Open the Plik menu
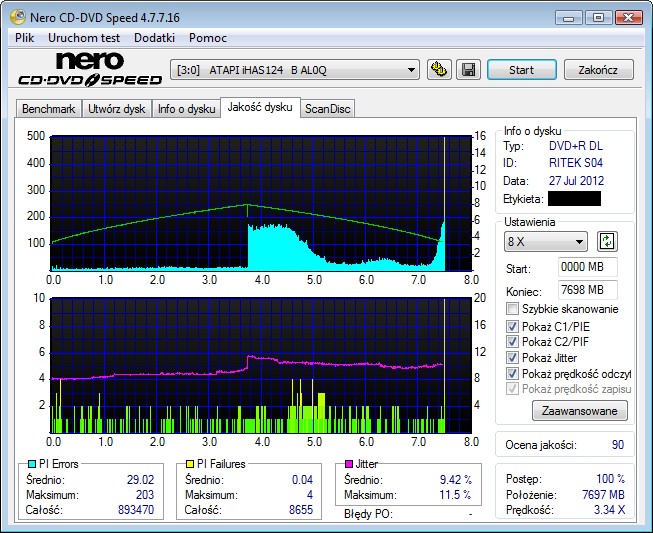653x533 pixels. (x=25, y=38)
